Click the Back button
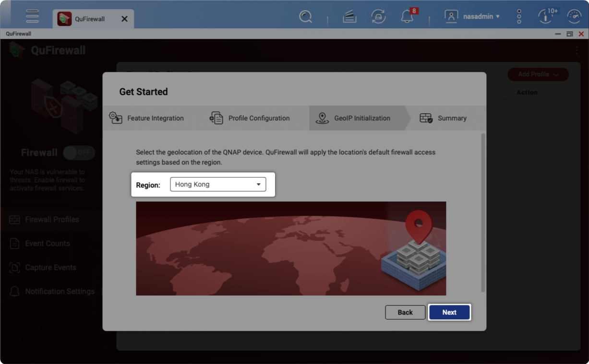 point(405,312)
